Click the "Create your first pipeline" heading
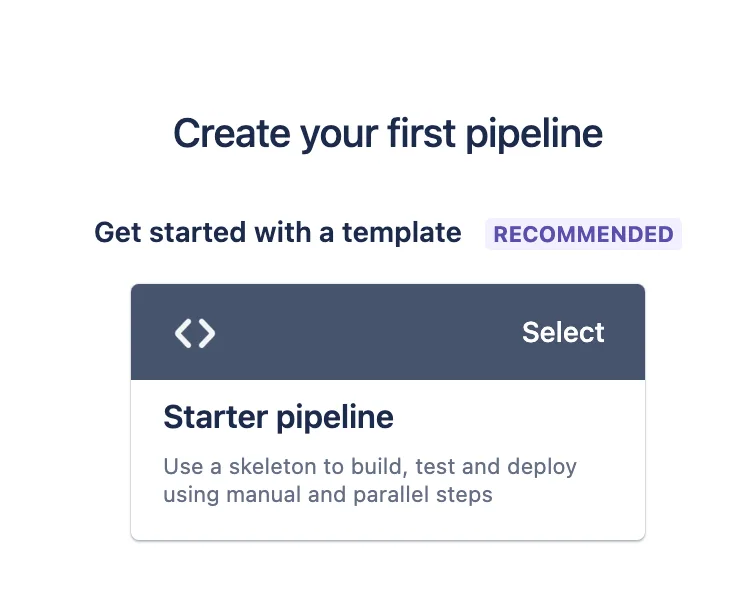Screen dimensions: 746x598 pos(388,134)
